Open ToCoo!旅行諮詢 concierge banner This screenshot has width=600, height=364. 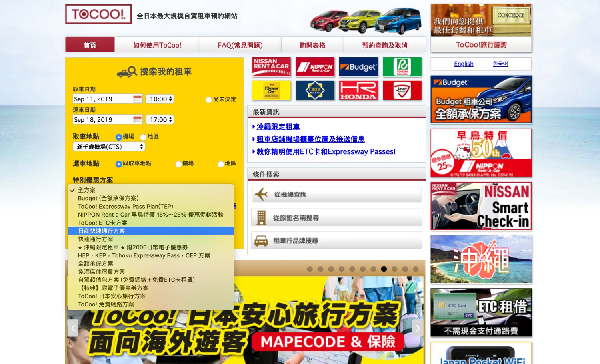tap(481, 28)
